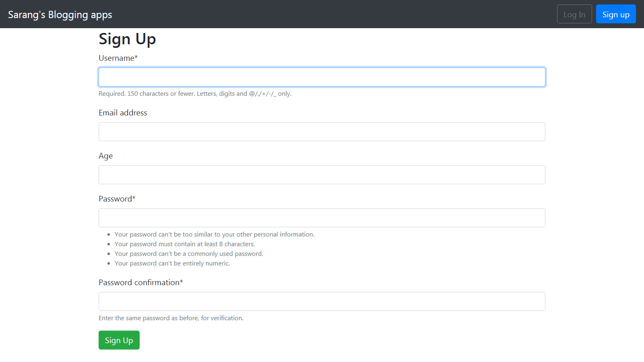Viewport: 644px width, 362px height.
Task: Click the entirely numeric password rule text
Action: [172, 263]
